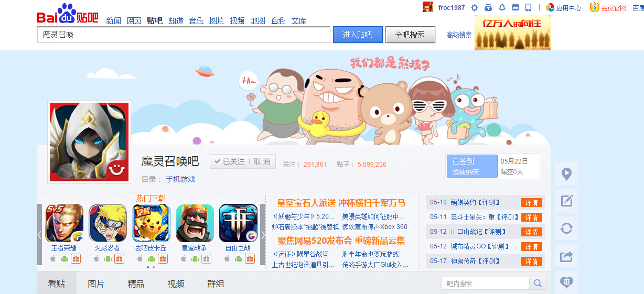Select the first carousel page dot

coord(147,267)
